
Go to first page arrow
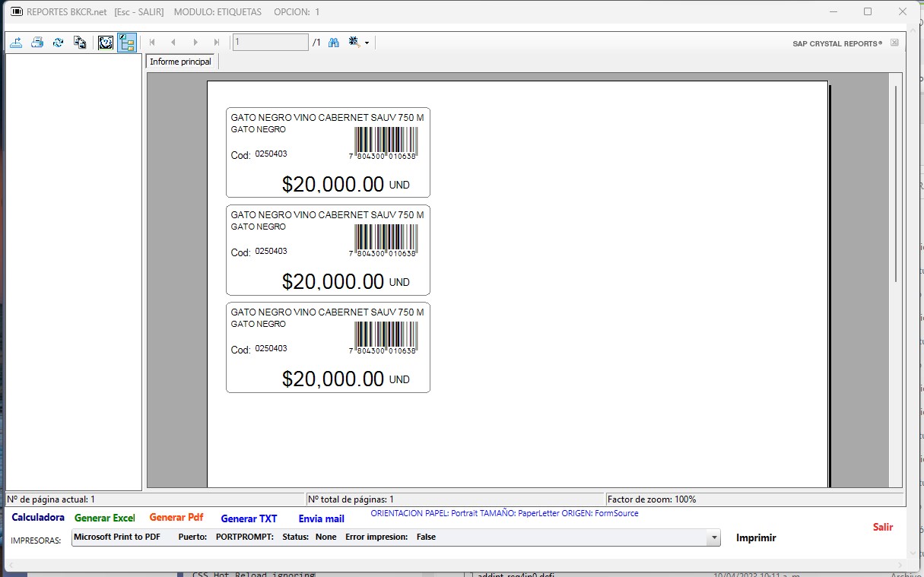(x=152, y=43)
